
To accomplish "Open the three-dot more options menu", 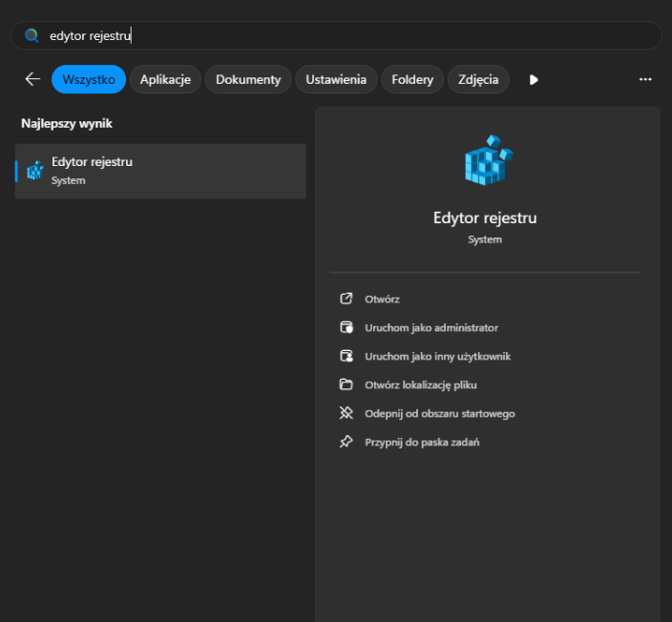I will [645, 79].
